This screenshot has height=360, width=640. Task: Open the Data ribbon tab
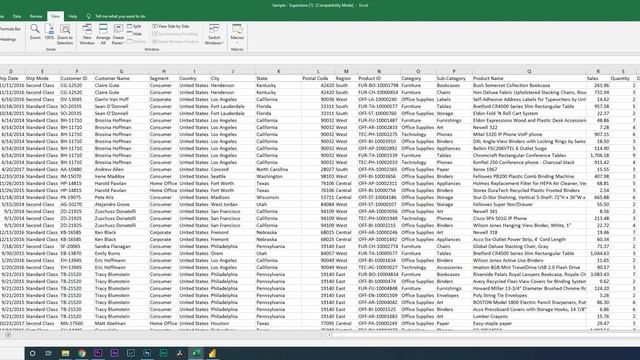pos(17,16)
